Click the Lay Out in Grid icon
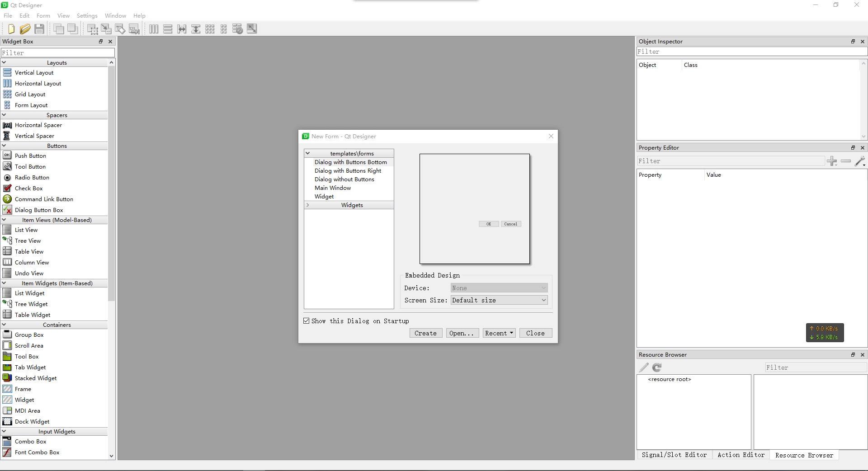868x471 pixels. (x=210, y=29)
